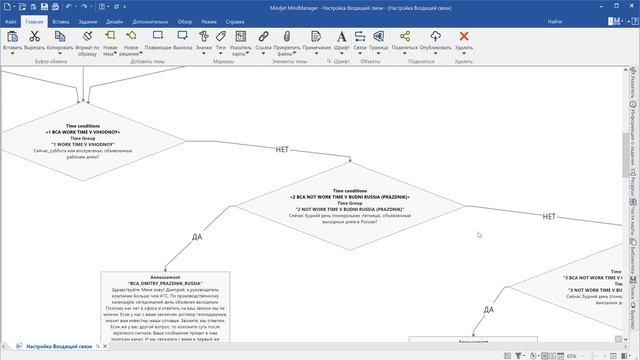Switch to the Design (Дизайн) ribbon tab
640x360 pixels.
click(x=115, y=22)
